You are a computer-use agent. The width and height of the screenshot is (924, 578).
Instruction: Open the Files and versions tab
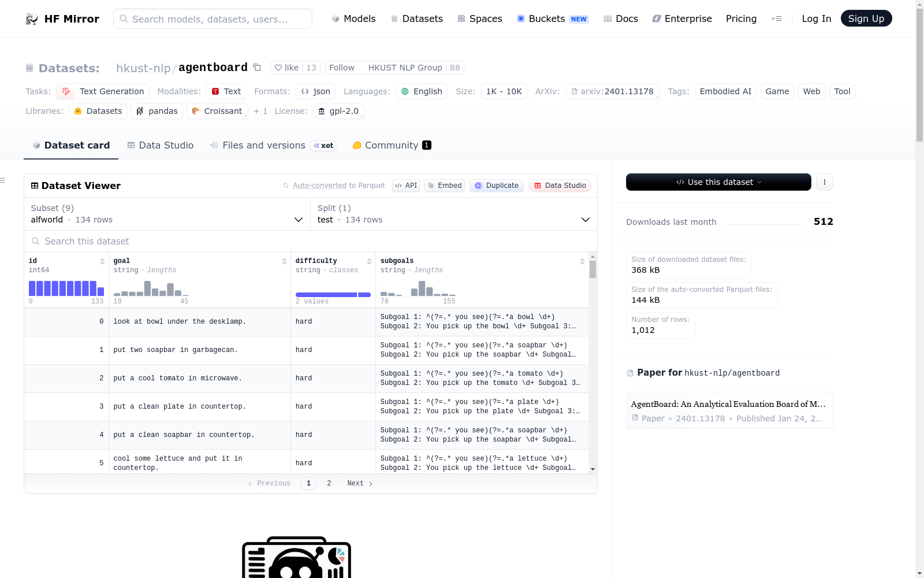273,146
